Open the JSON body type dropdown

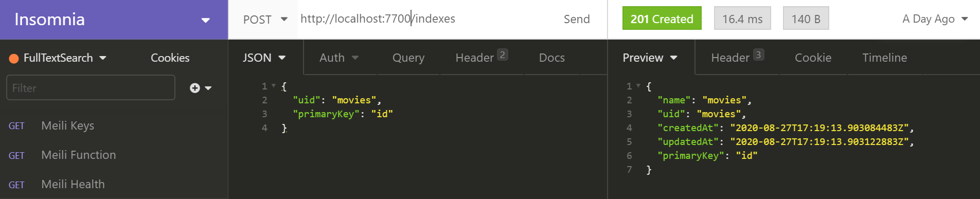coord(264,58)
